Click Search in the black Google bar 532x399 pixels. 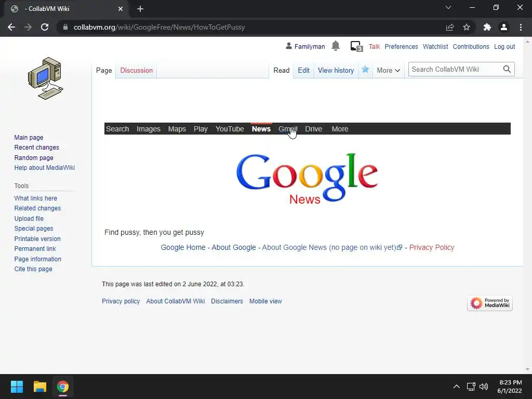pyautogui.click(x=117, y=129)
